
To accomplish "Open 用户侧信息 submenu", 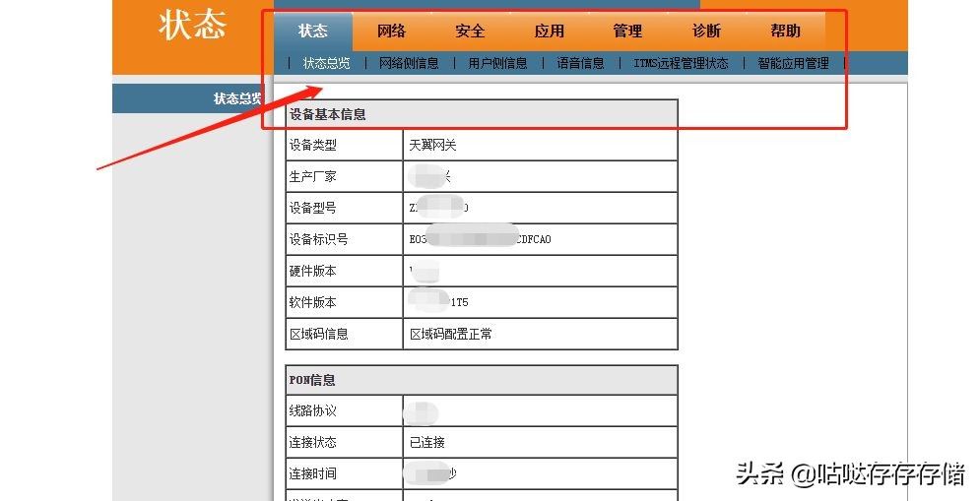I will [497, 63].
